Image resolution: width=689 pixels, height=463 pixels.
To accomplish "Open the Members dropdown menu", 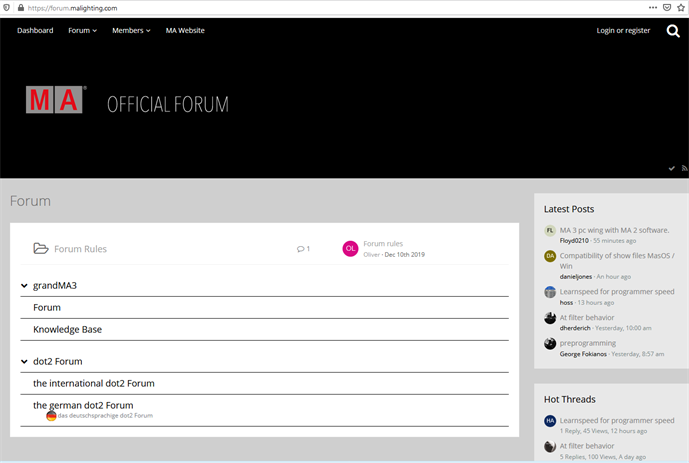I will click(131, 31).
